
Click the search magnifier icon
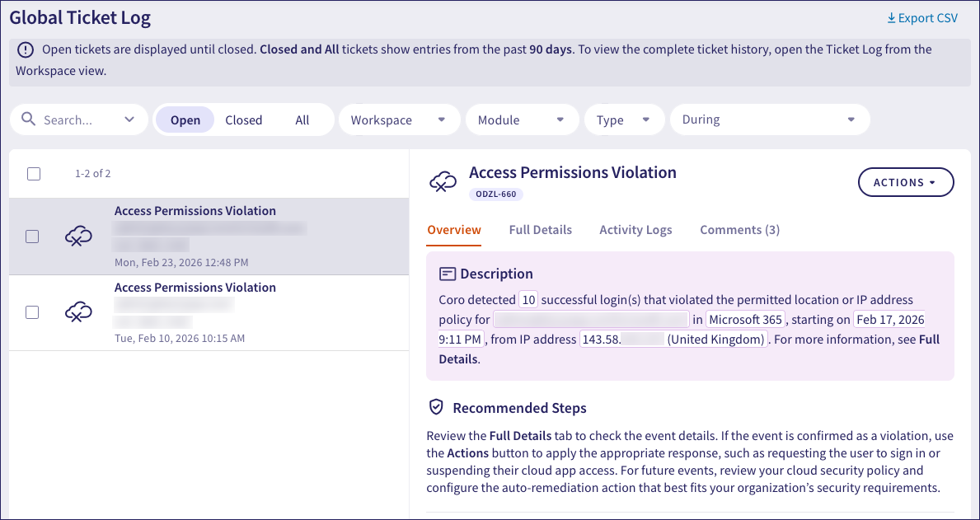[x=28, y=119]
